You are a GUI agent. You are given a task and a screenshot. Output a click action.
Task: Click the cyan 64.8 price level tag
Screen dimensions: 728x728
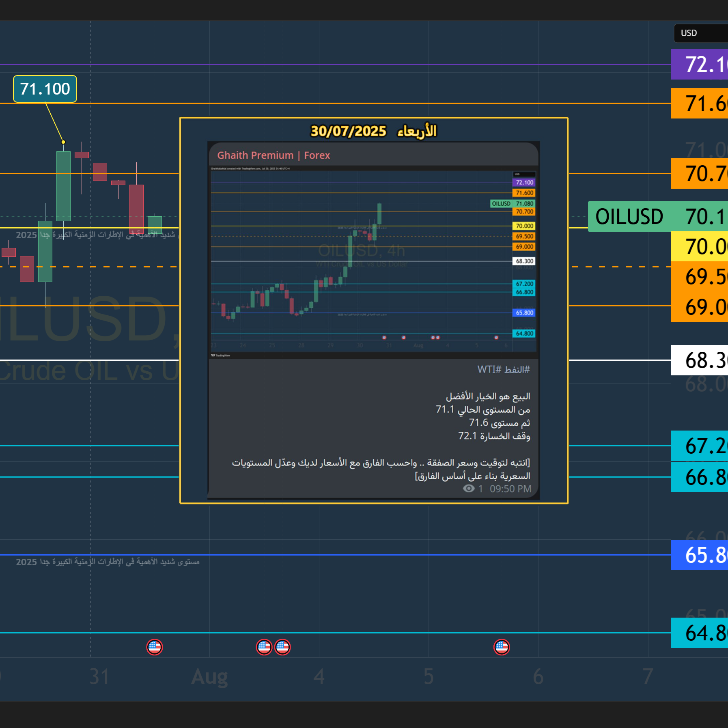(700, 633)
